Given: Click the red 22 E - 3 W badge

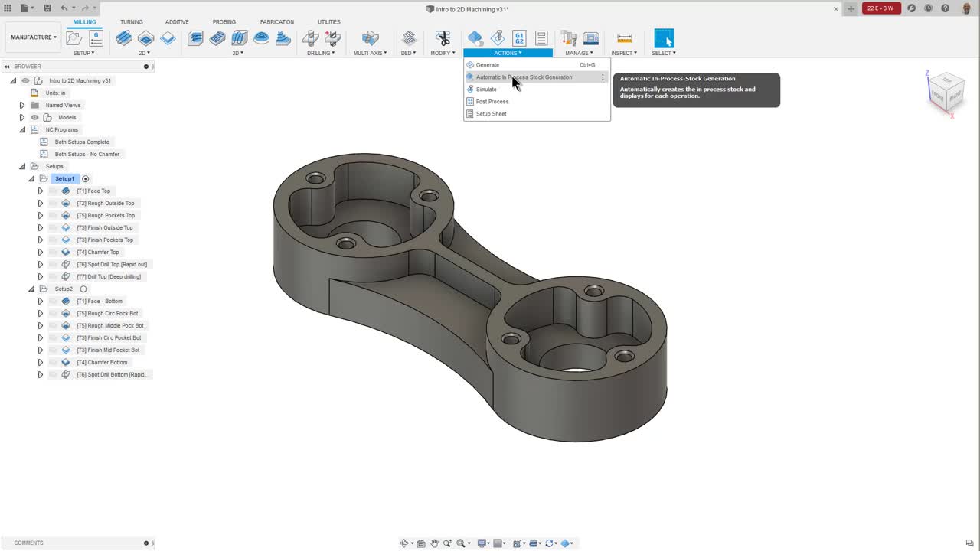Looking at the screenshot, I should 880,8.
